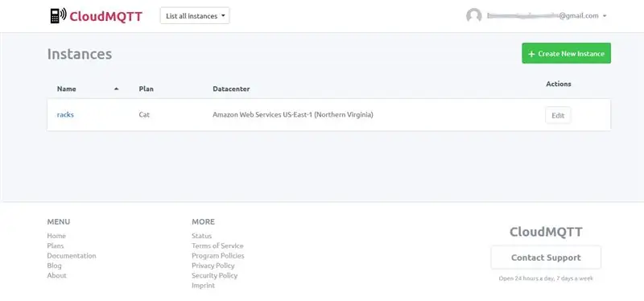Viewport: 644px width, 301px height.
Task: Open the Security Policy link
Action: (x=214, y=275)
